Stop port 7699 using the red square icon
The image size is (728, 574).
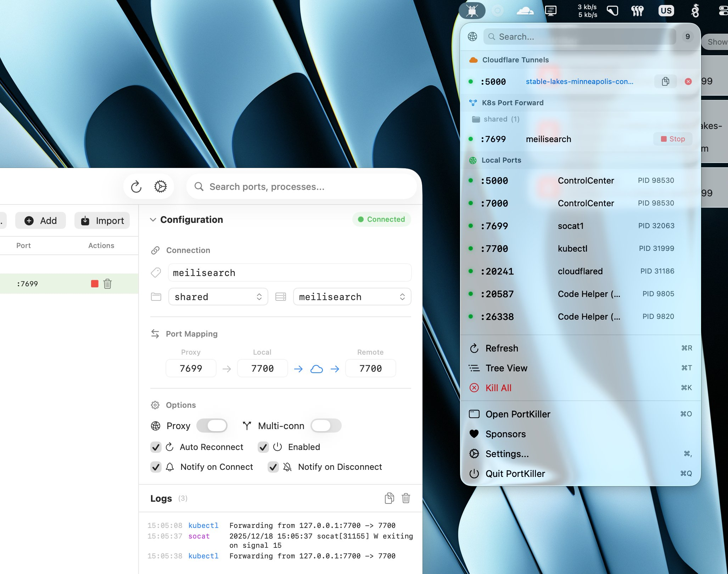(x=94, y=283)
